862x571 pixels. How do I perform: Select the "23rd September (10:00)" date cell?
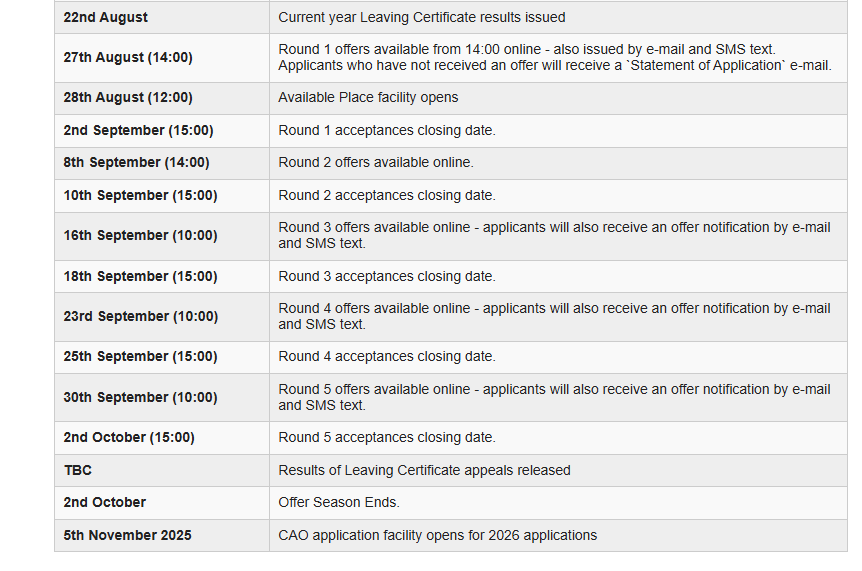(x=140, y=316)
